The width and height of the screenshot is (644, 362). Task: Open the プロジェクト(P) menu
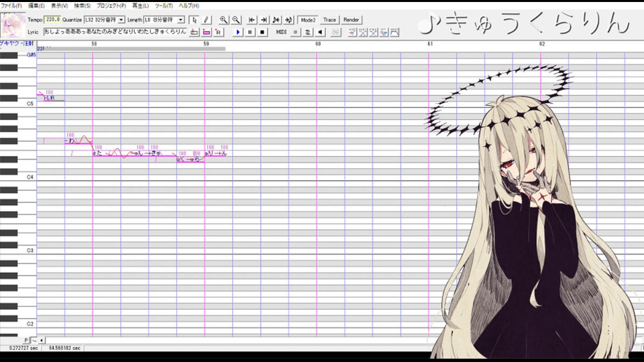click(111, 6)
